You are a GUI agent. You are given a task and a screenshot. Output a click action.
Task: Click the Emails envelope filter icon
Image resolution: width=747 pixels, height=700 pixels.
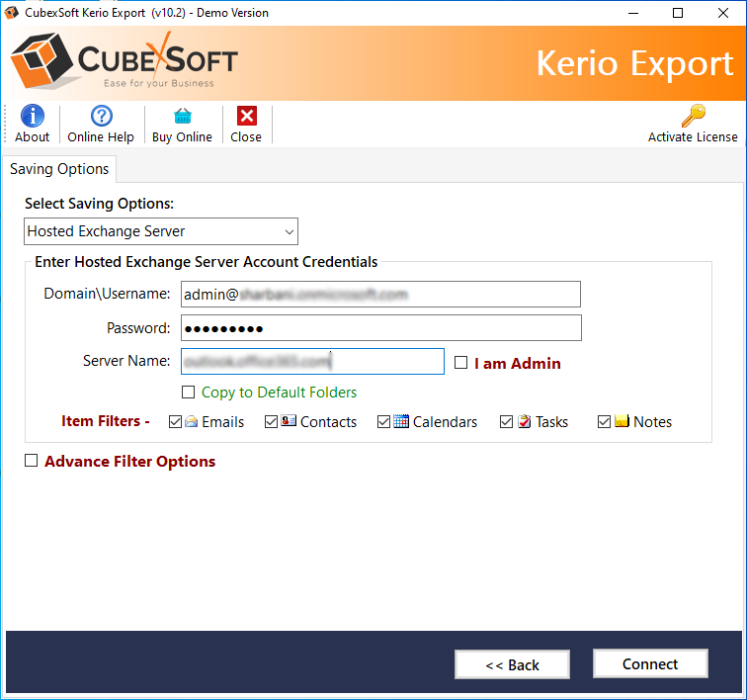191,421
